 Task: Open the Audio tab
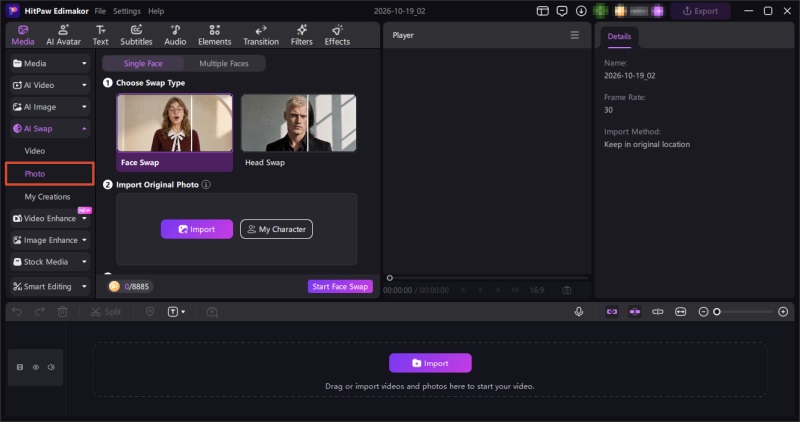click(175, 35)
